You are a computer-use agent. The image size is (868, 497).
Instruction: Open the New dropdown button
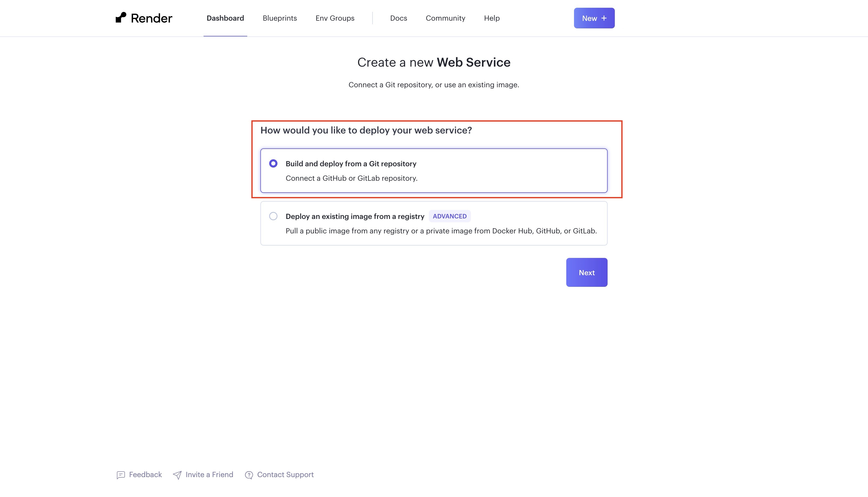click(594, 18)
